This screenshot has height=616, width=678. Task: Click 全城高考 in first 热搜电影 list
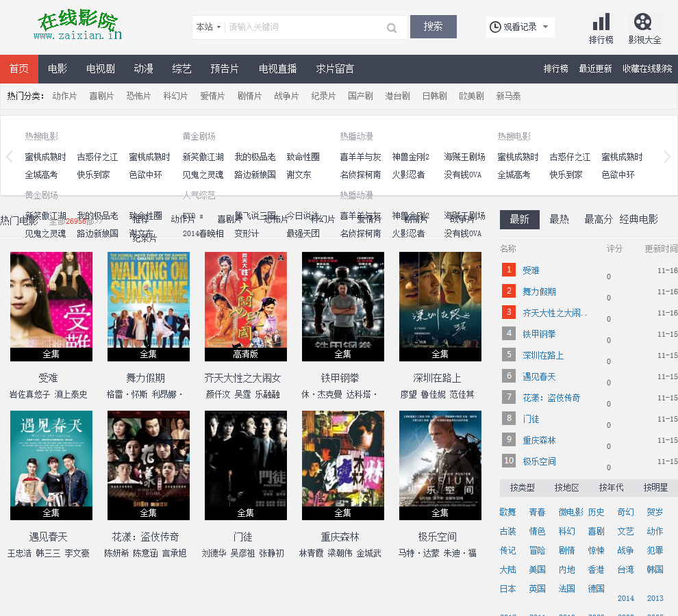point(41,175)
